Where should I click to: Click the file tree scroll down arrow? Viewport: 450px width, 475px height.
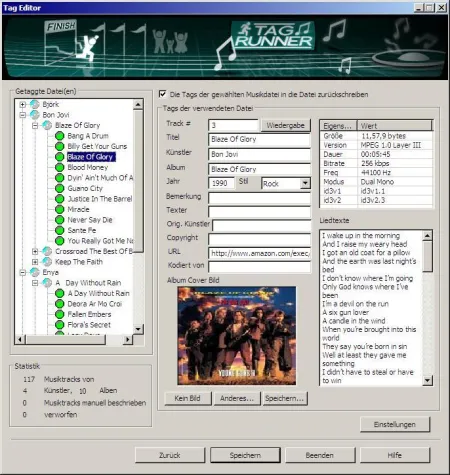138,329
